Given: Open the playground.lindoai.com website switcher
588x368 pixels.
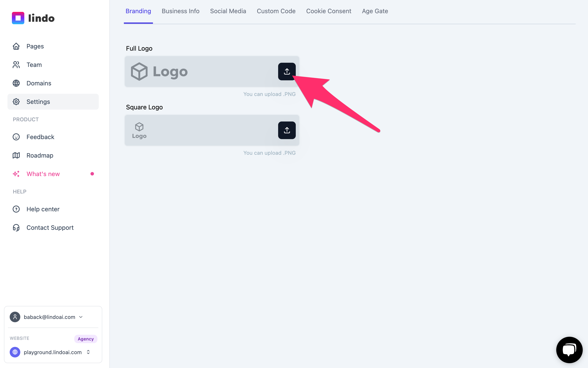Looking at the screenshot, I should (50, 352).
